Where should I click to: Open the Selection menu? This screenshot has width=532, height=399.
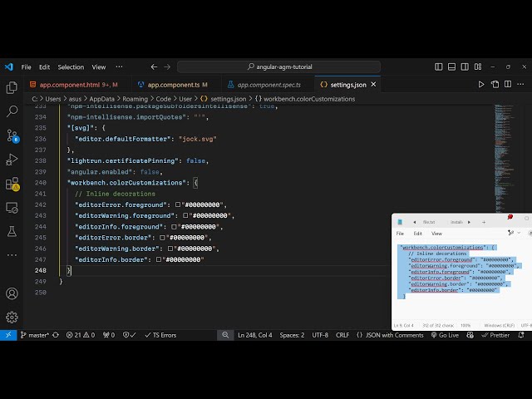tap(71, 66)
